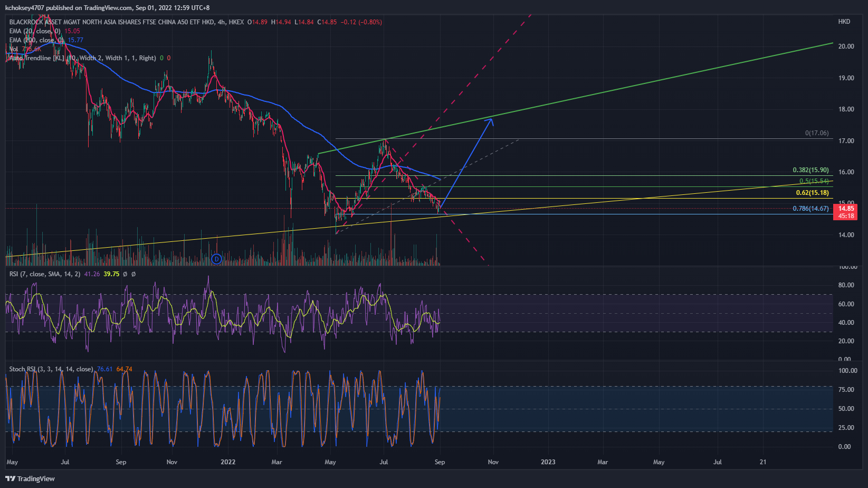Click the Stoch RSI D value 64.74
This screenshot has width=868, height=488.
tap(124, 369)
